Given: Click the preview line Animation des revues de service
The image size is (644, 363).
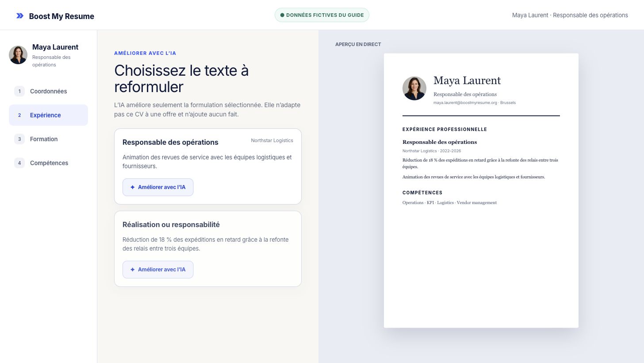Looking at the screenshot, I should (x=474, y=177).
